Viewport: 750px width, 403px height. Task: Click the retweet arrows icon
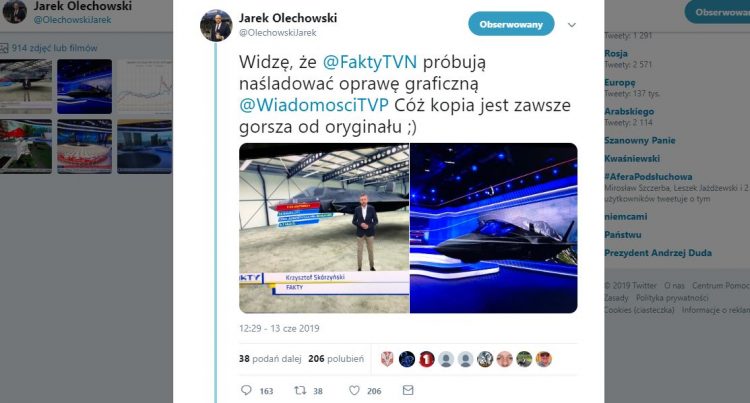[300, 390]
